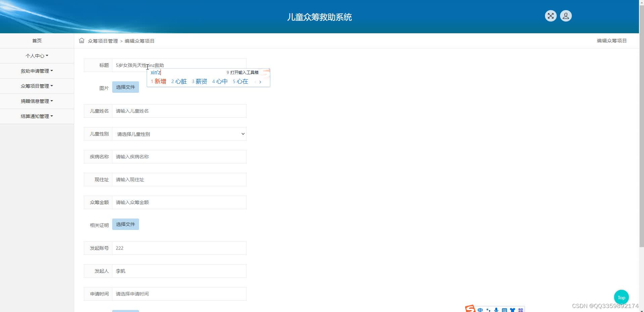Click the fullscreen toggle icon in header

tap(551, 16)
